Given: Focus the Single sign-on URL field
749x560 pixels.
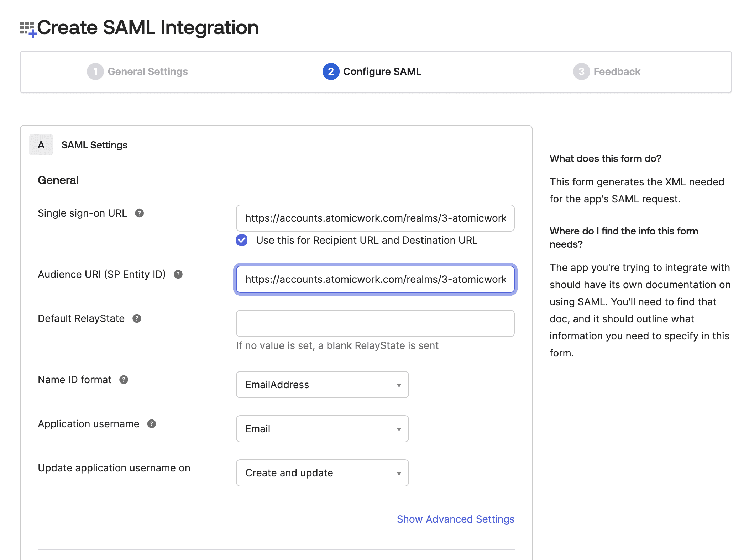Looking at the screenshot, I should point(375,218).
